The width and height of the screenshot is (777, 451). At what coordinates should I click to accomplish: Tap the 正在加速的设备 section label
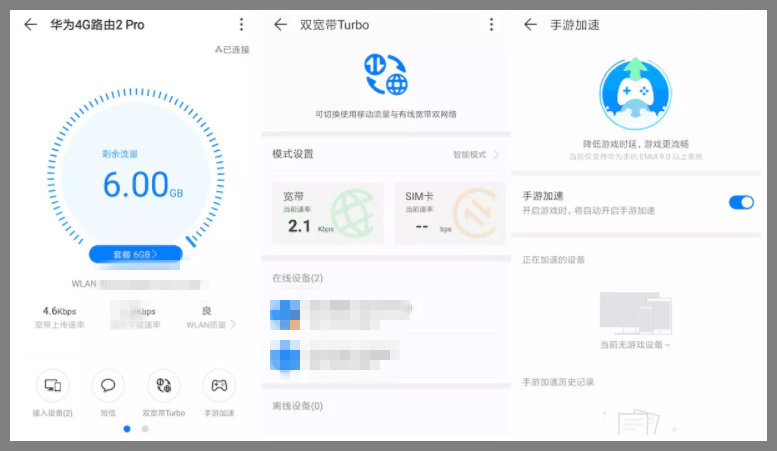click(x=554, y=260)
